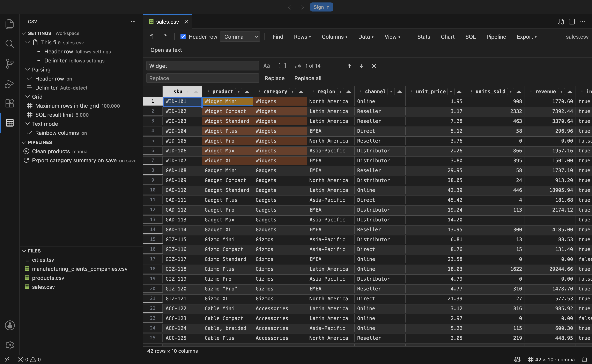This screenshot has width=592, height=364.
Task: Go to next find match arrow
Action: click(362, 66)
